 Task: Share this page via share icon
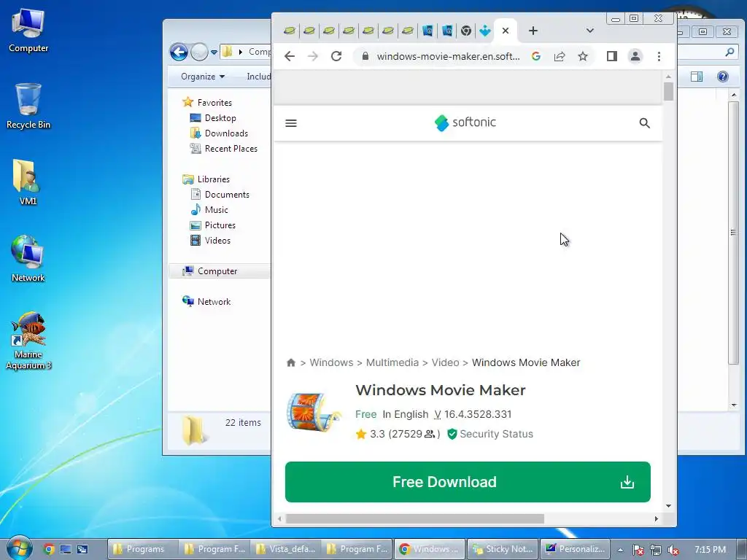tap(560, 56)
